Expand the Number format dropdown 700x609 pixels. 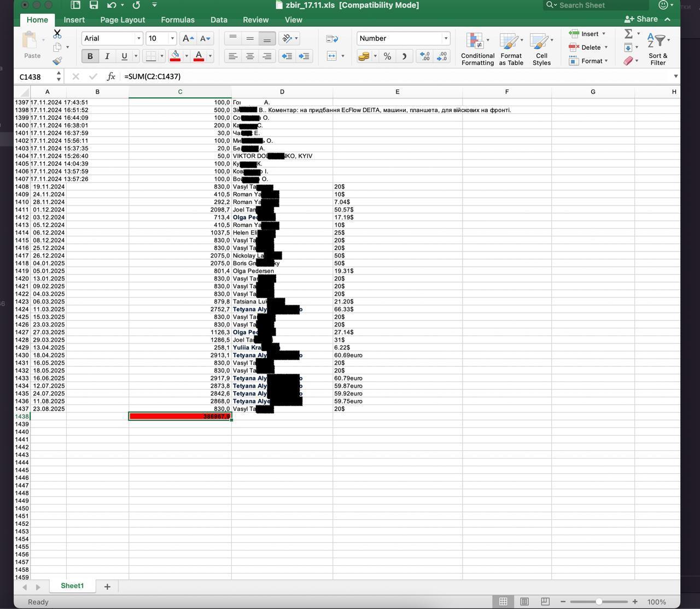point(446,38)
